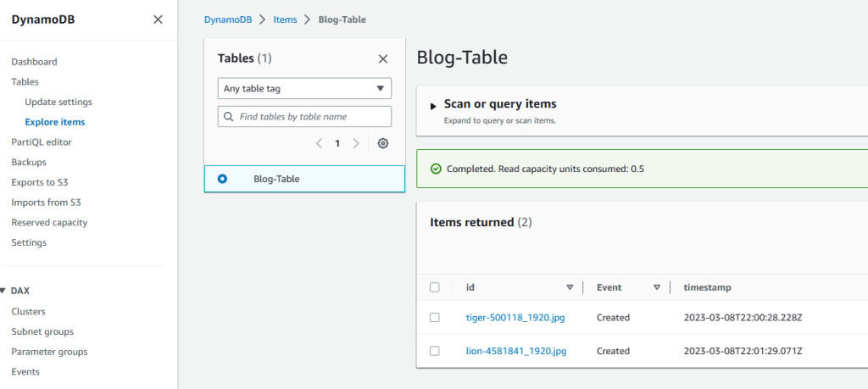The image size is (868, 389).
Task: Select the Blog-Table radio button
Action: [222, 179]
